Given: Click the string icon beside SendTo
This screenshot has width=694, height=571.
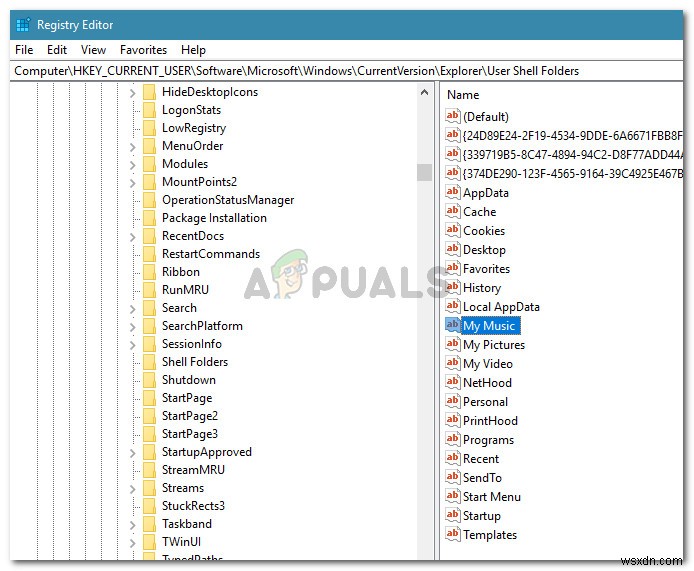Looking at the screenshot, I should [452, 478].
